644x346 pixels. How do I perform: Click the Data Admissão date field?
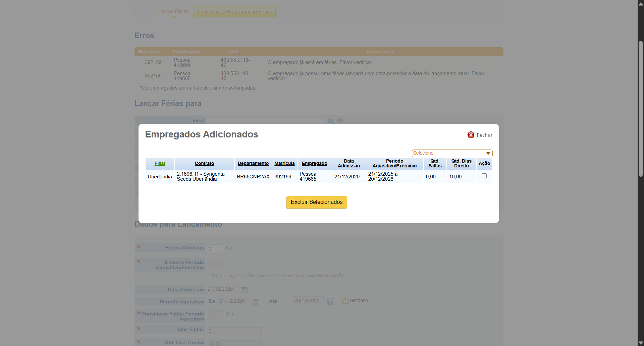(x=223, y=289)
